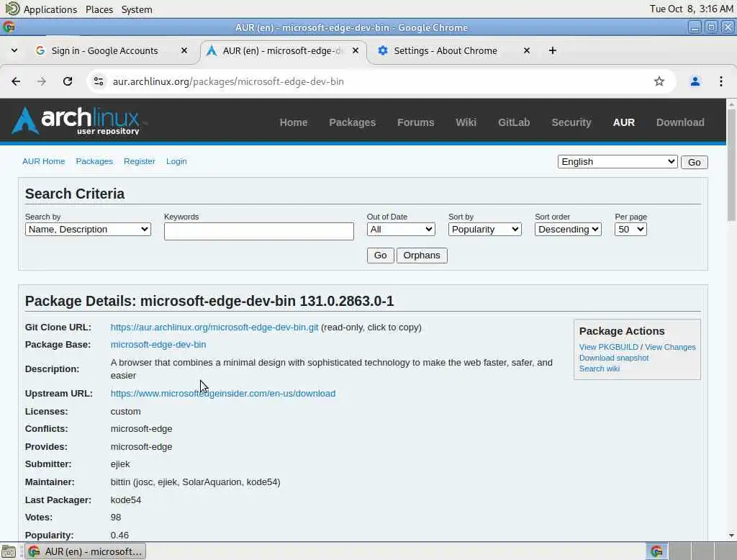Open site information icon in address bar
This screenshot has width=737, height=560.
tap(98, 81)
